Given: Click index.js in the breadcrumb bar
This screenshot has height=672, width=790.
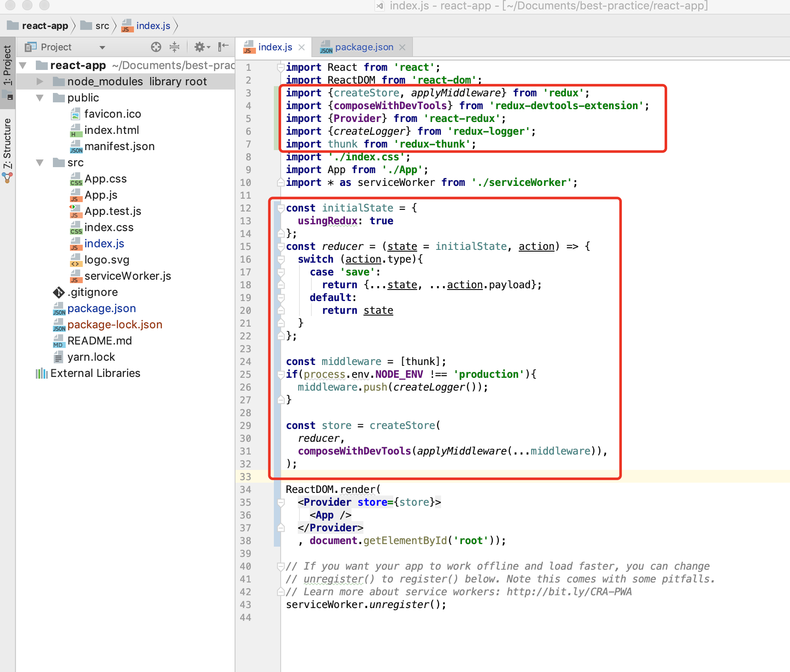Looking at the screenshot, I should pos(153,26).
